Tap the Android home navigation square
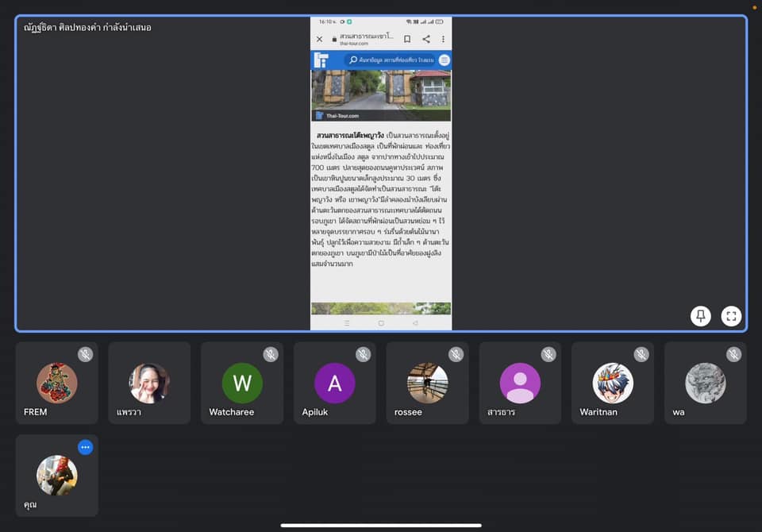The width and height of the screenshot is (762, 532). click(381, 323)
